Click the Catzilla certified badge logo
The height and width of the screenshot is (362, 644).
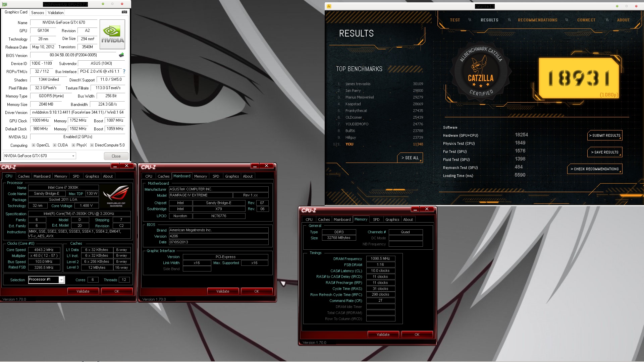pos(481,72)
